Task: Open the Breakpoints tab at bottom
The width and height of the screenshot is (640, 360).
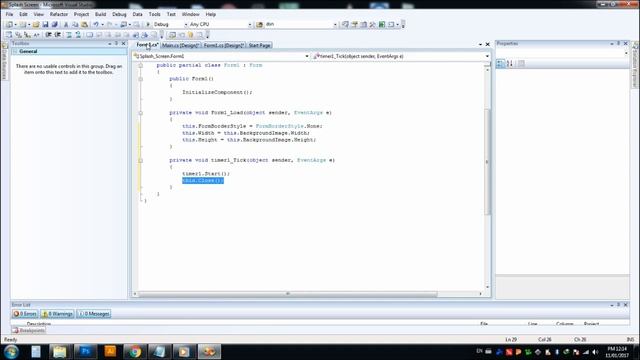Action: coord(29,330)
